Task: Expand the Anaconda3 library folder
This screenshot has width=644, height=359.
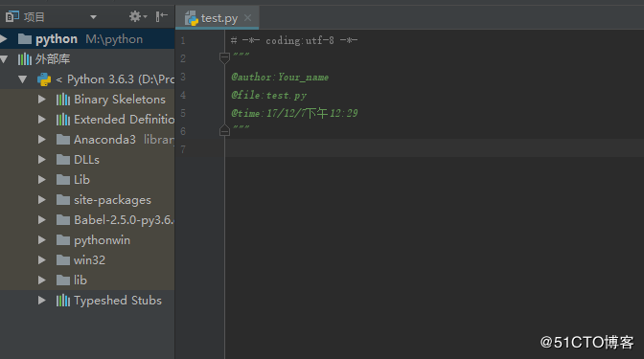Action: pyautogui.click(x=41, y=140)
